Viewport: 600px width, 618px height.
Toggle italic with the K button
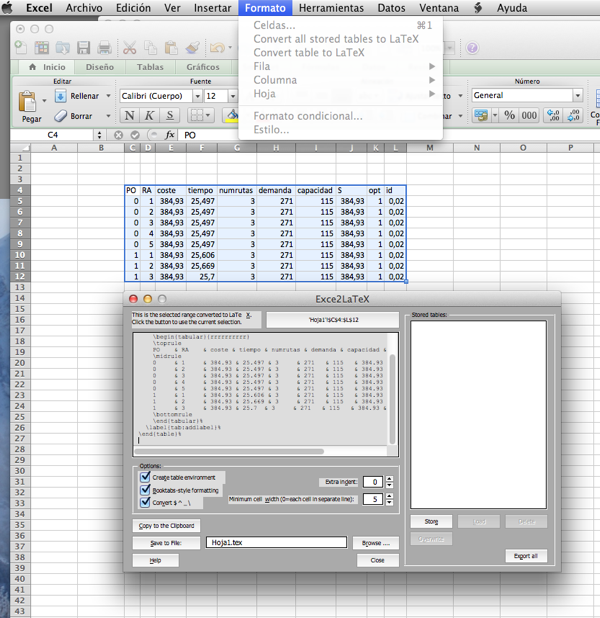(149, 115)
